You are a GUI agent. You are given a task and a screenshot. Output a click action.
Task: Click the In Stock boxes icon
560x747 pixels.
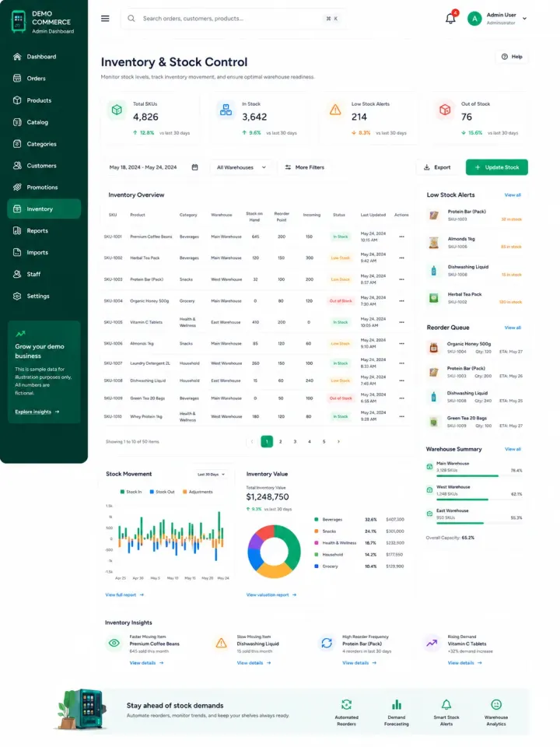pos(226,110)
